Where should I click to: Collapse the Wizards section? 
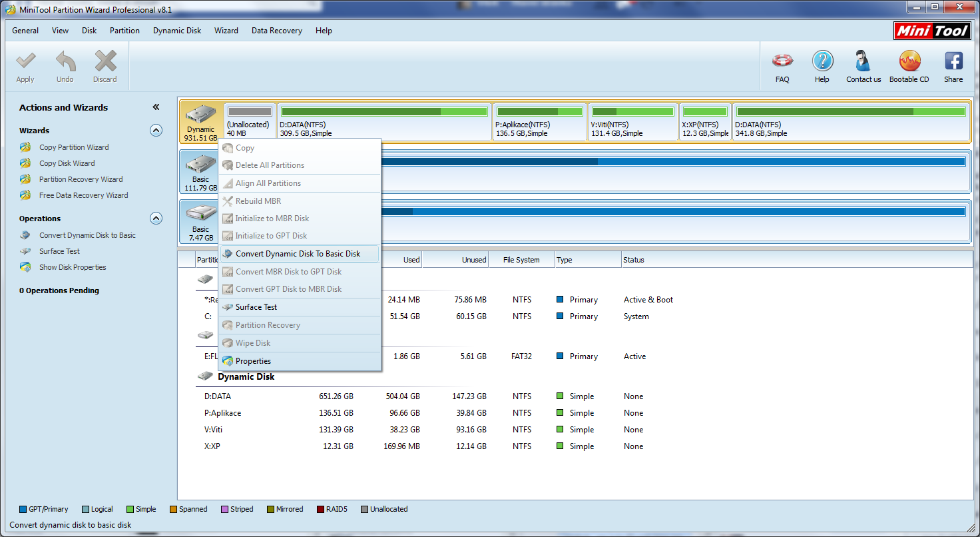point(156,131)
